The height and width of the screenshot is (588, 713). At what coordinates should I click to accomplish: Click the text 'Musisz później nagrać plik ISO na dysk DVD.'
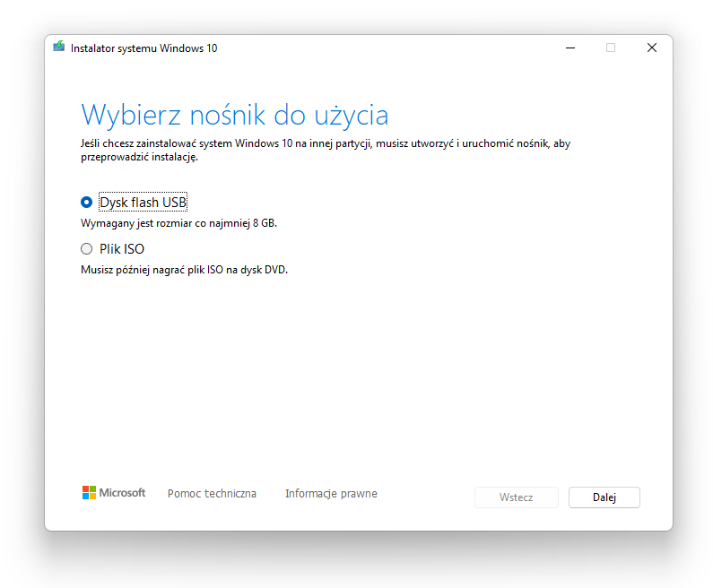[x=184, y=270]
